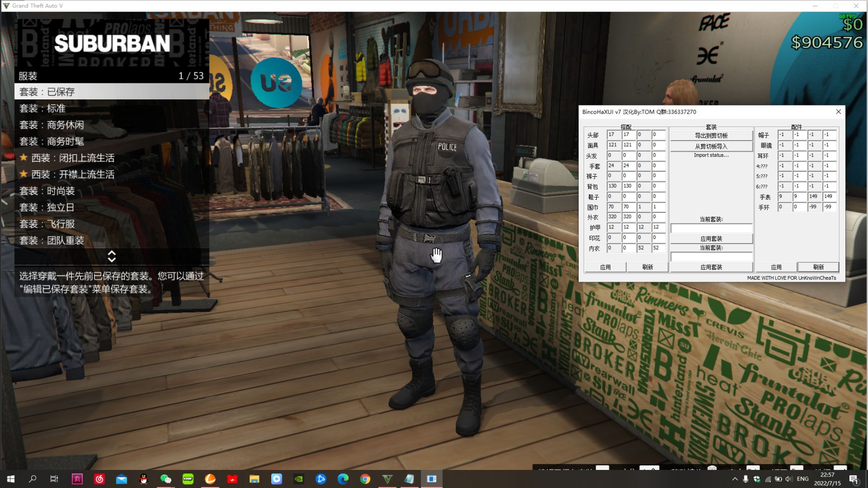Close the BincoHaXUI window
The height and width of the screenshot is (488, 868).
pos(838,112)
